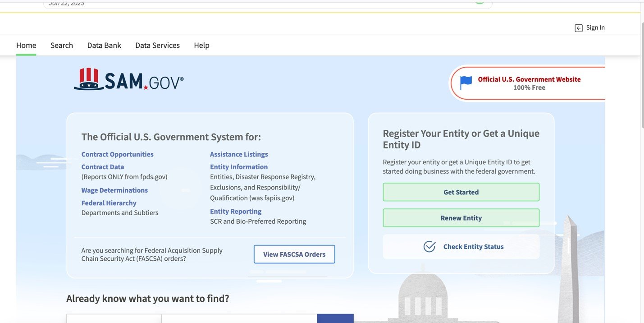Image resolution: width=644 pixels, height=323 pixels.
Task: Open the Help menu item
Action: coord(201,45)
